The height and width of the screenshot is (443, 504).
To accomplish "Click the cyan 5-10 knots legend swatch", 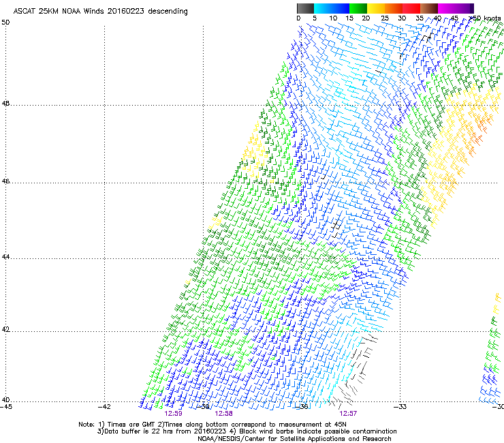I will click(323, 8).
